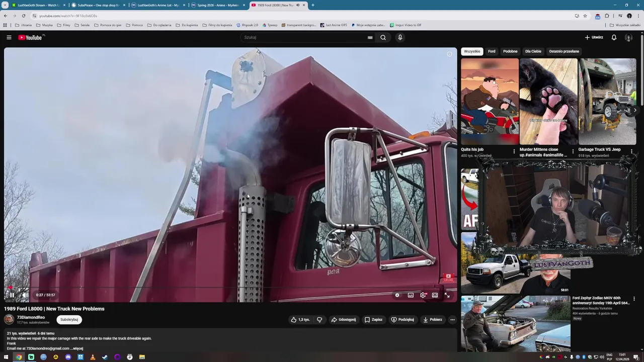The width and height of the screenshot is (644, 362).
Task: Click the Subskrybuj button
Action: click(x=69, y=319)
